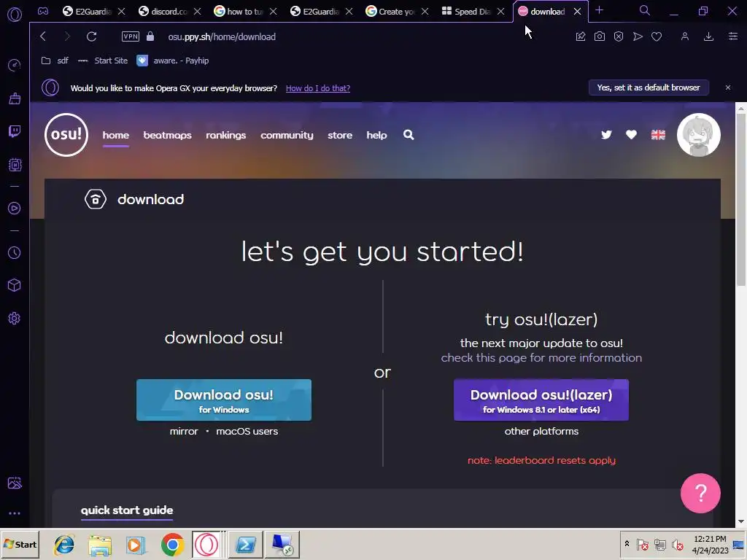Search tabs with magnifier icon
This screenshot has height=560, width=747.
point(645,10)
